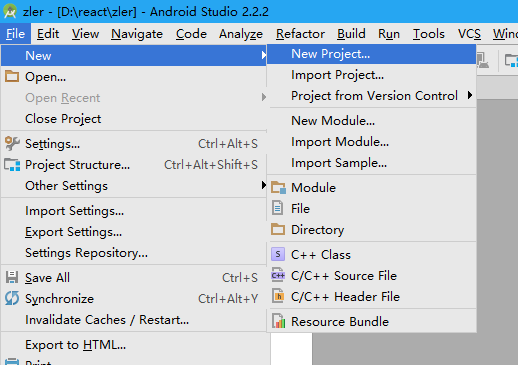Image resolution: width=518 pixels, height=365 pixels.
Task: Click the Synchronize refresh arrows icon
Action: coord(12,298)
